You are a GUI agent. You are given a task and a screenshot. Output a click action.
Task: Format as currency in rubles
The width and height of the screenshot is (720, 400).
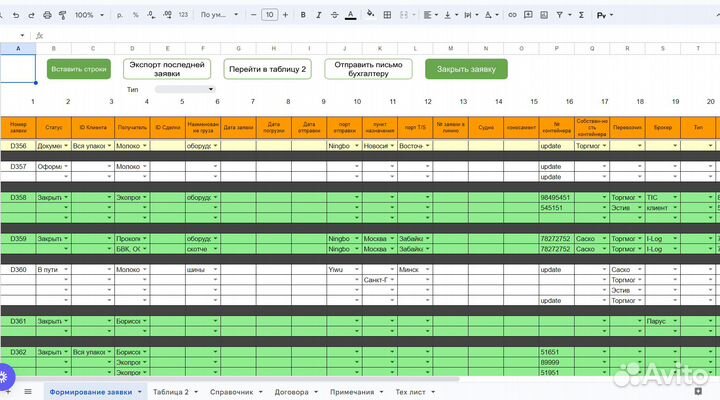point(120,15)
